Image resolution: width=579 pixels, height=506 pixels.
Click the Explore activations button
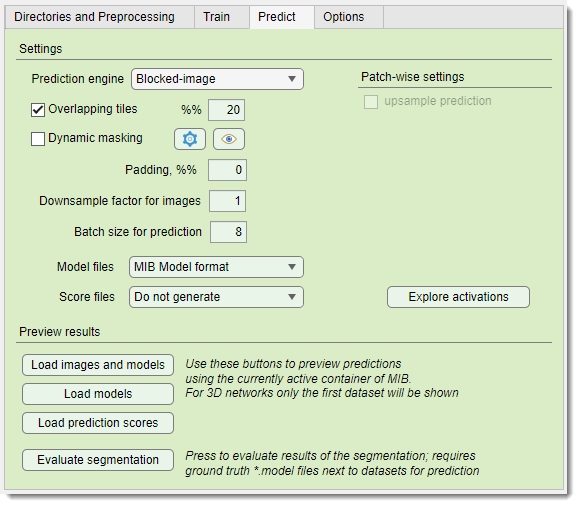[x=458, y=297]
